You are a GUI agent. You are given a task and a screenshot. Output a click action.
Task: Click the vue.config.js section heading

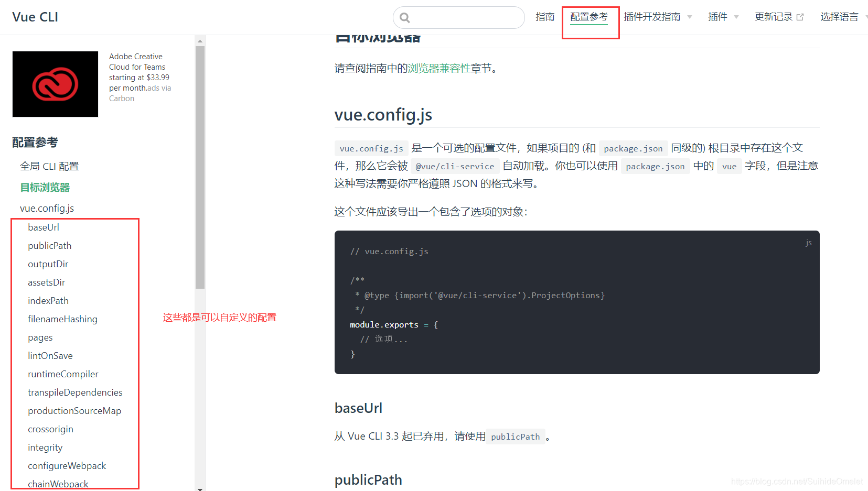pos(383,114)
